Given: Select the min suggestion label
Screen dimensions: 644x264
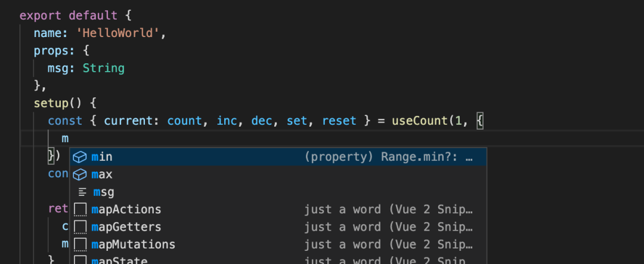Looking at the screenshot, I should click(x=102, y=157).
